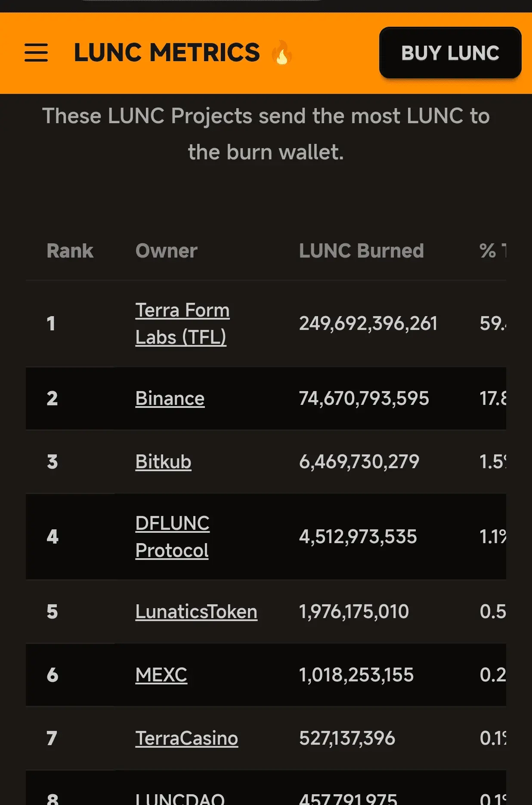Click the Rank column header
532x805 pixels.
coord(70,251)
